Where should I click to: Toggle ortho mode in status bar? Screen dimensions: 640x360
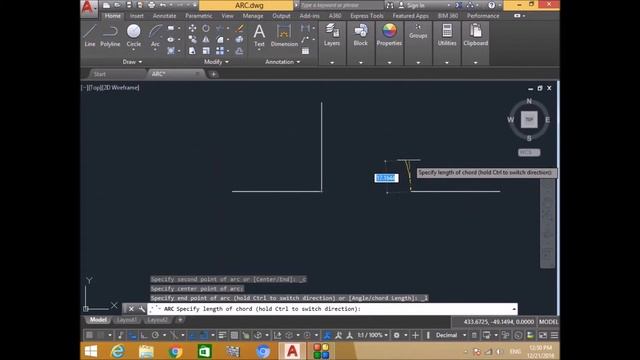tap(144, 335)
